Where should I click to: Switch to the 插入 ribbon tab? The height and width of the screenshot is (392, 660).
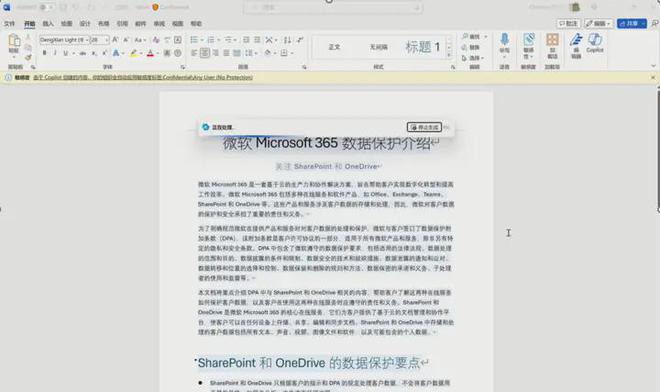point(48,24)
